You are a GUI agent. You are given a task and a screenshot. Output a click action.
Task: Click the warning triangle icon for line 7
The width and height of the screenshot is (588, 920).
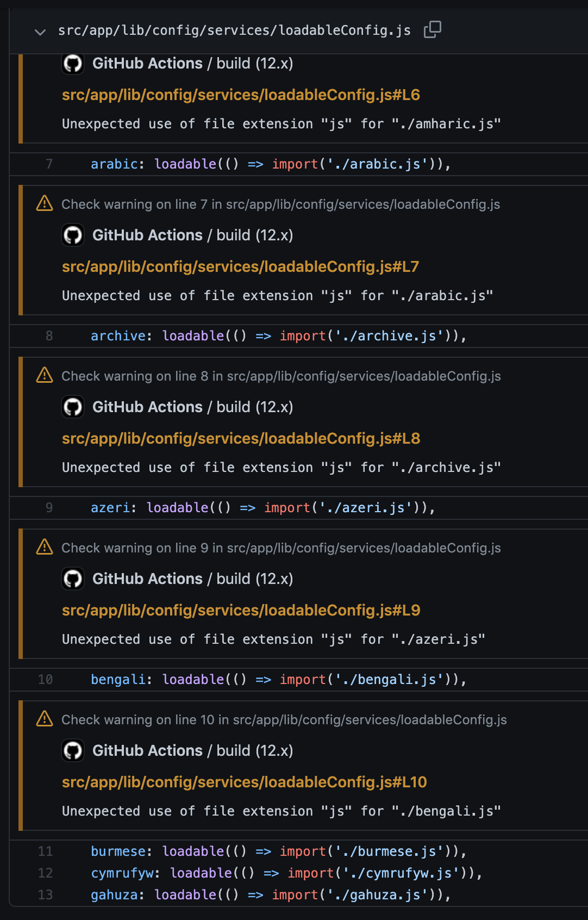coord(45,203)
